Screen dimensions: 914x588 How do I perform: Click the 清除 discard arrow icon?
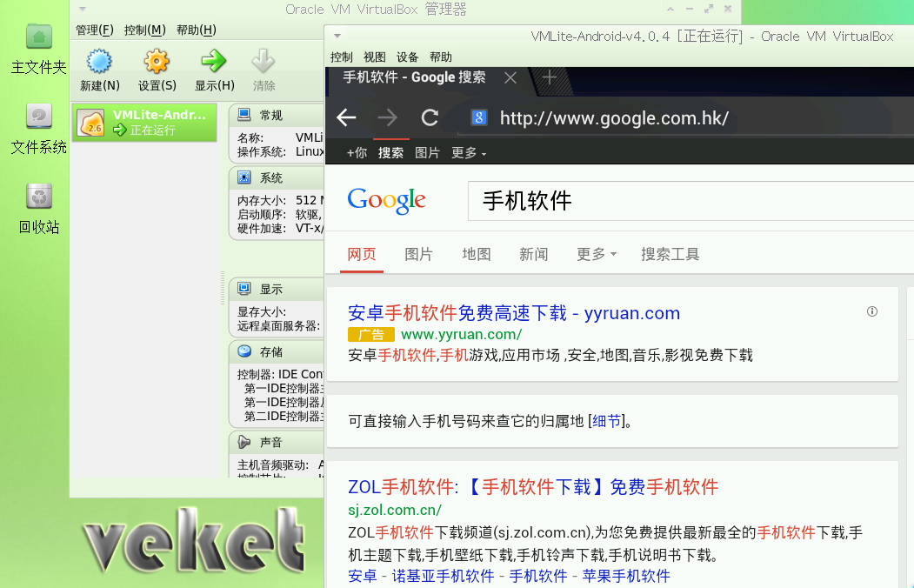(x=263, y=61)
